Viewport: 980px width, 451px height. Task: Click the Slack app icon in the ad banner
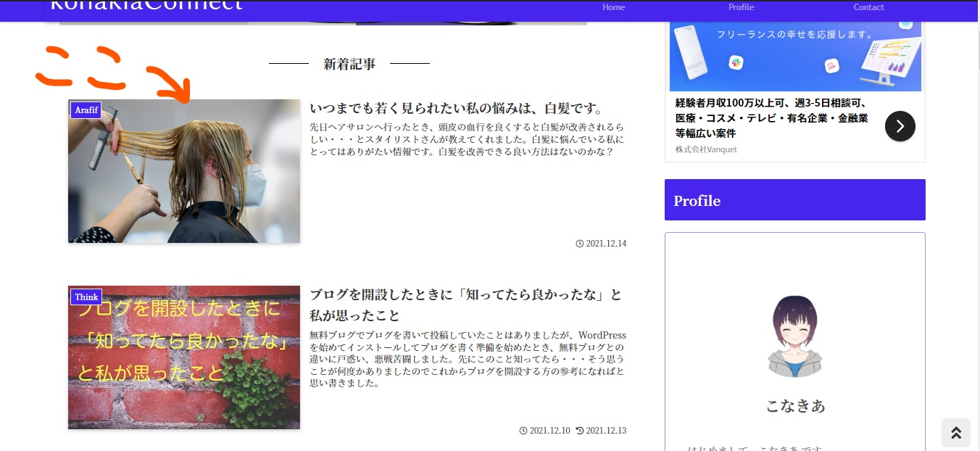pyautogui.click(x=736, y=63)
